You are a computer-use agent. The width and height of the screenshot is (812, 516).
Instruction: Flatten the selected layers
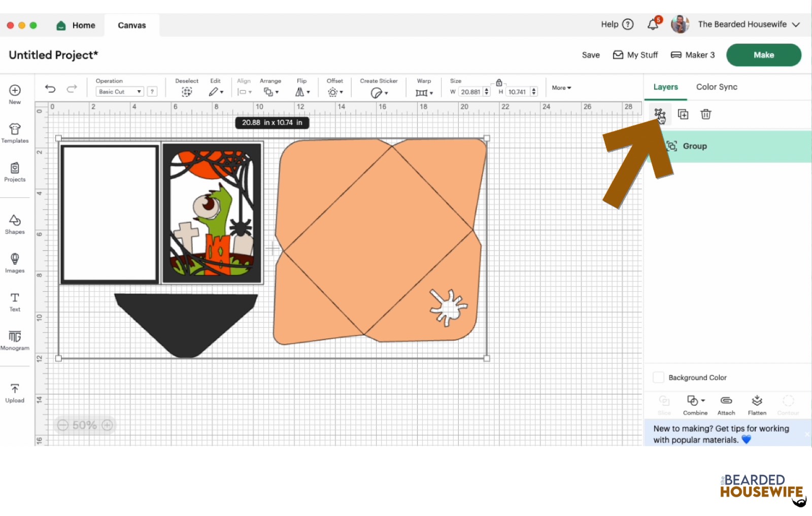pyautogui.click(x=757, y=404)
